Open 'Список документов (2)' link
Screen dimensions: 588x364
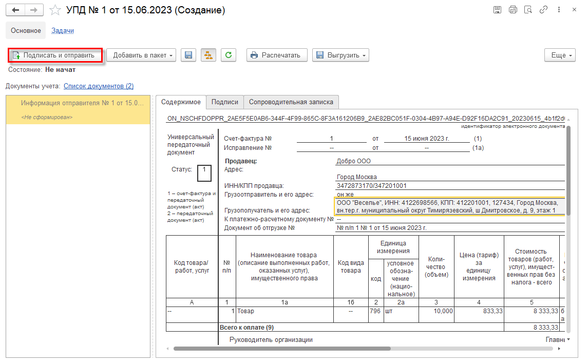tap(99, 86)
